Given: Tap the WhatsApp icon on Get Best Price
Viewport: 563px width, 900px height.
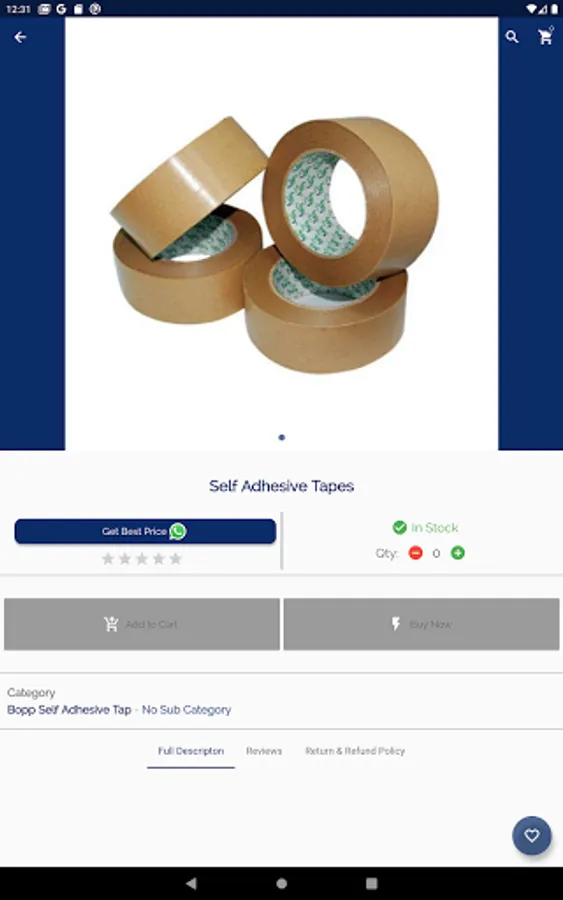Looking at the screenshot, I should 177,532.
